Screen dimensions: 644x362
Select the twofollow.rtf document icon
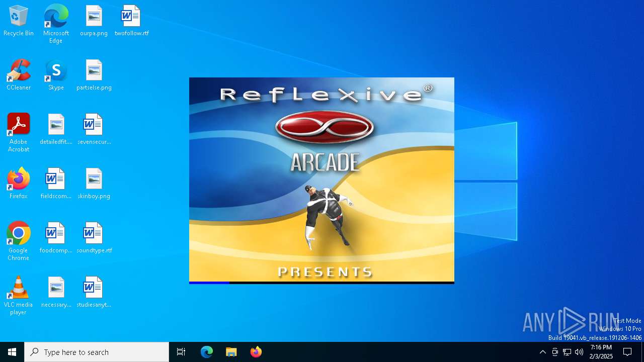click(x=131, y=21)
